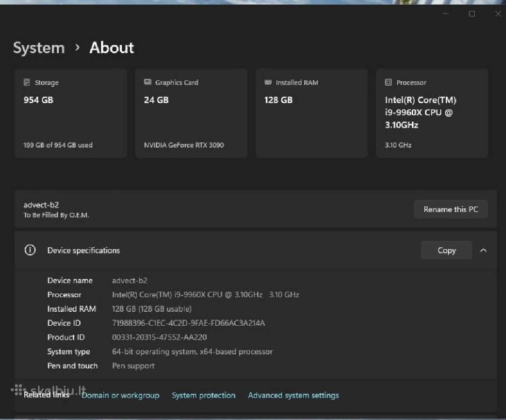Click "Intel(R) Core(TM) i9-9960X" card title
506x420 pixels.
[x=421, y=112]
